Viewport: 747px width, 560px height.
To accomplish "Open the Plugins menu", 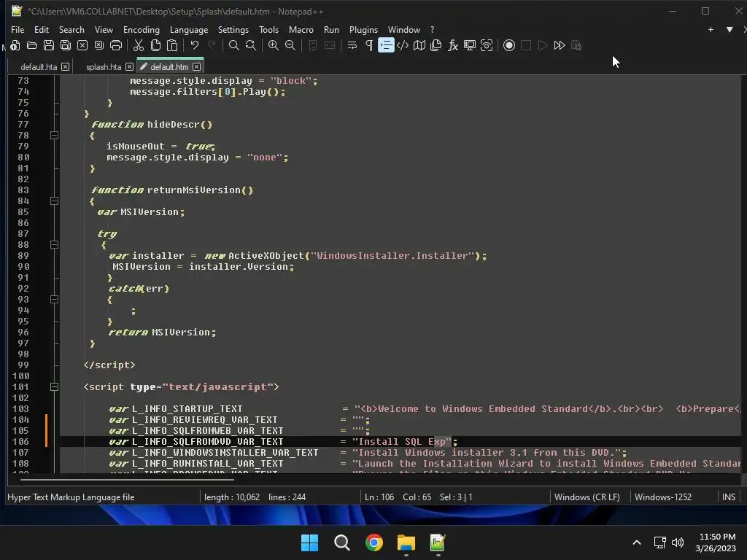I will pos(363,29).
